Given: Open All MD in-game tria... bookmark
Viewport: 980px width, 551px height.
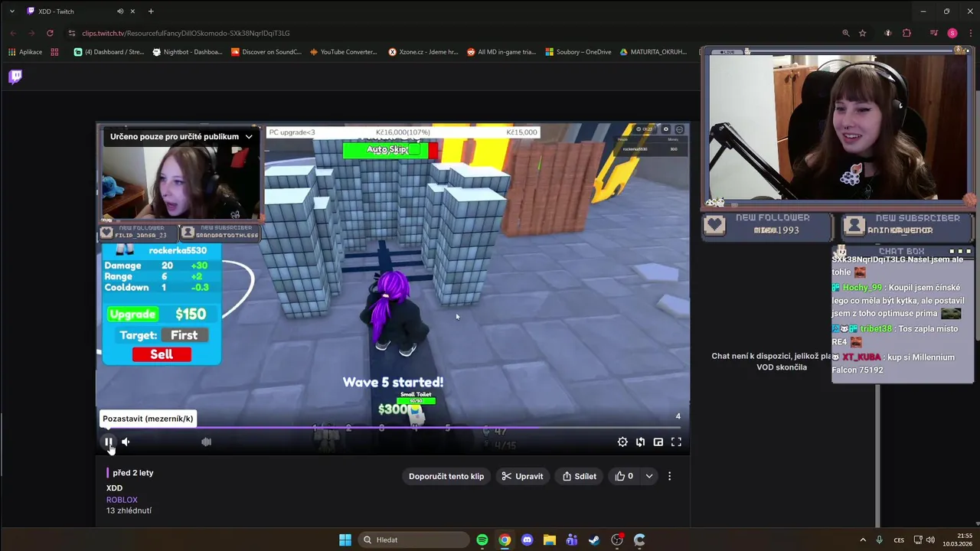Looking at the screenshot, I should point(501,52).
